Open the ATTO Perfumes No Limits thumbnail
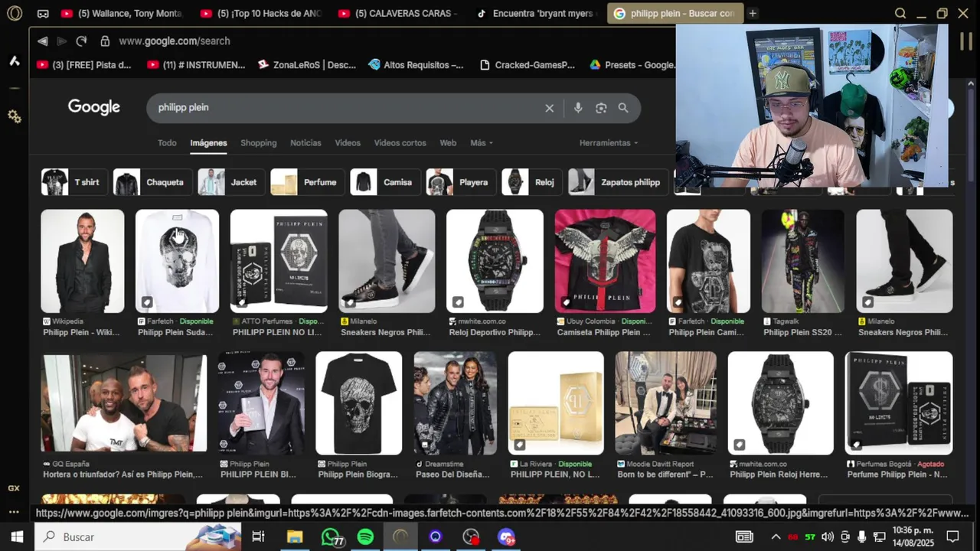Image resolution: width=980 pixels, height=551 pixels. click(279, 261)
